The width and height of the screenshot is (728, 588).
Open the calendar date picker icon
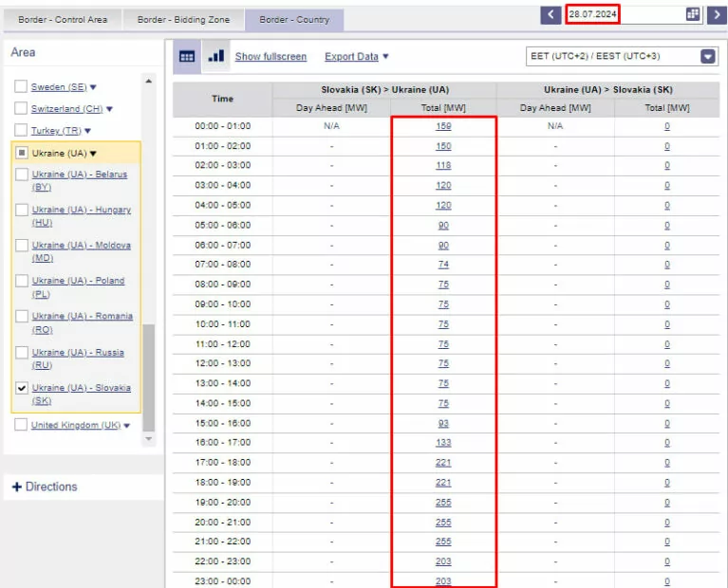(x=692, y=14)
